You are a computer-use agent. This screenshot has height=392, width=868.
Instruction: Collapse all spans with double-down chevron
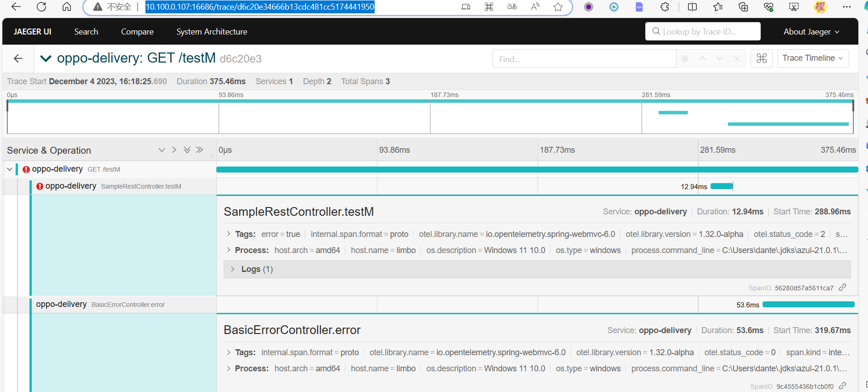pyautogui.click(x=187, y=150)
